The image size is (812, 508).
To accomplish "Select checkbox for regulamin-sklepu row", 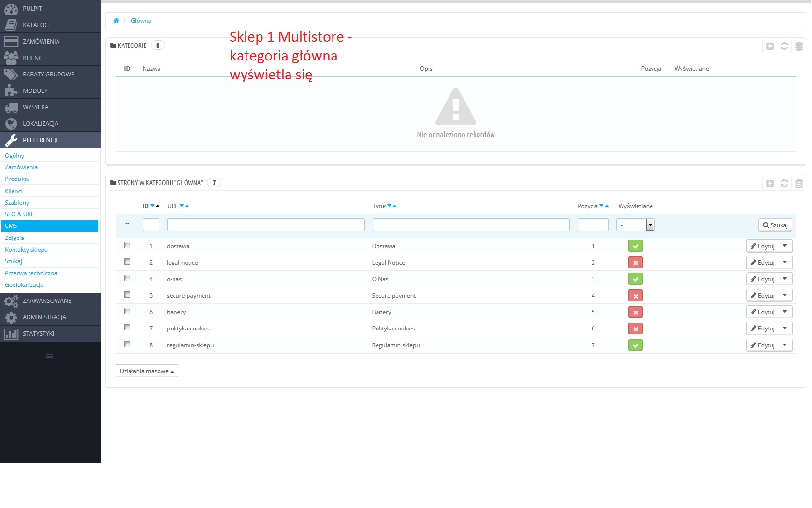I will pos(128,344).
